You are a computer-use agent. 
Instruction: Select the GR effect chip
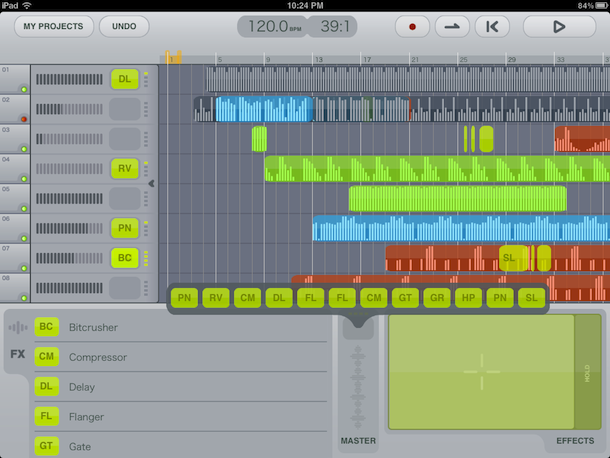coord(435,297)
